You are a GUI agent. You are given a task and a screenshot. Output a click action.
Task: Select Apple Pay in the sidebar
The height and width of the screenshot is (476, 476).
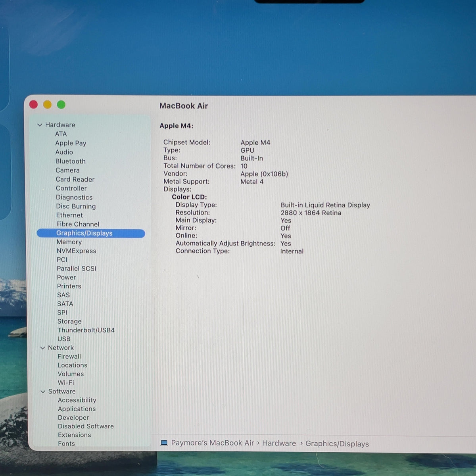tap(71, 143)
